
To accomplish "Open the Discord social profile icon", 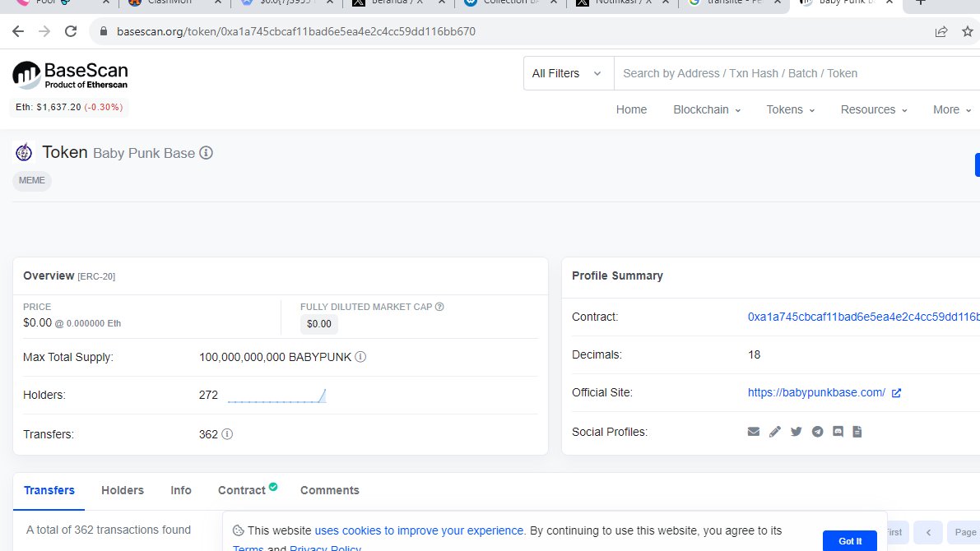I will [x=838, y=432].
